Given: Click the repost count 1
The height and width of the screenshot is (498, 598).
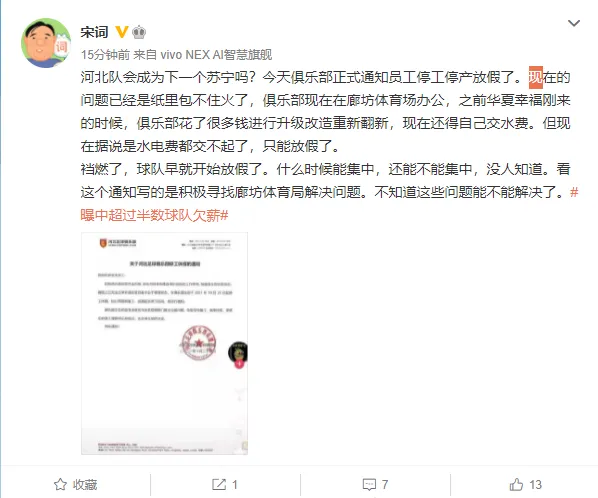Looking at the screenshot, I should click(235, 485).
